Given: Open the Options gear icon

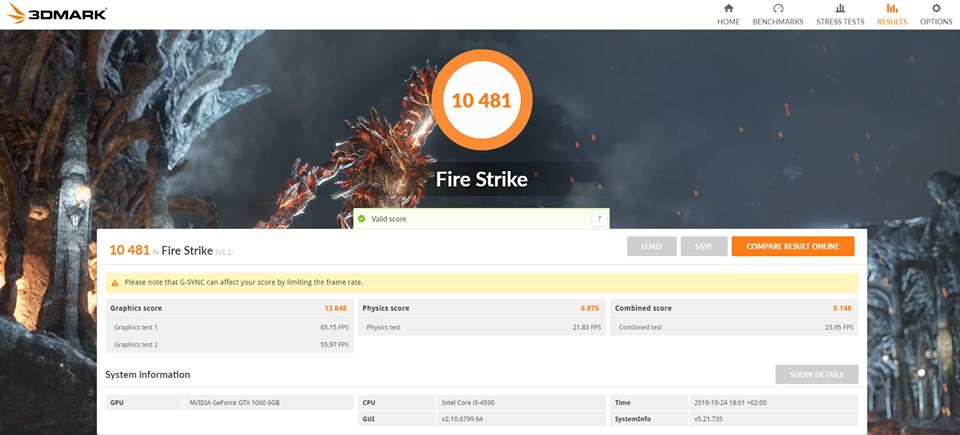Looking at the screenshot, I should [x=936, y=9].
